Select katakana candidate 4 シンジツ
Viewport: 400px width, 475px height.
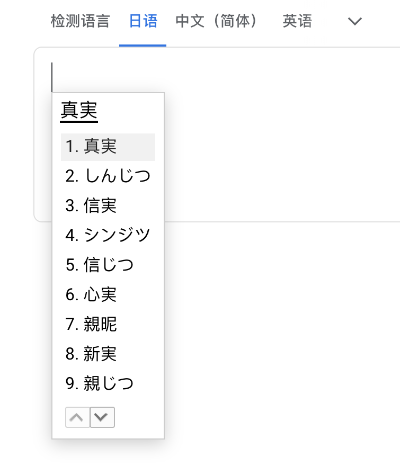pyautogui.click(x=108, y=235)
